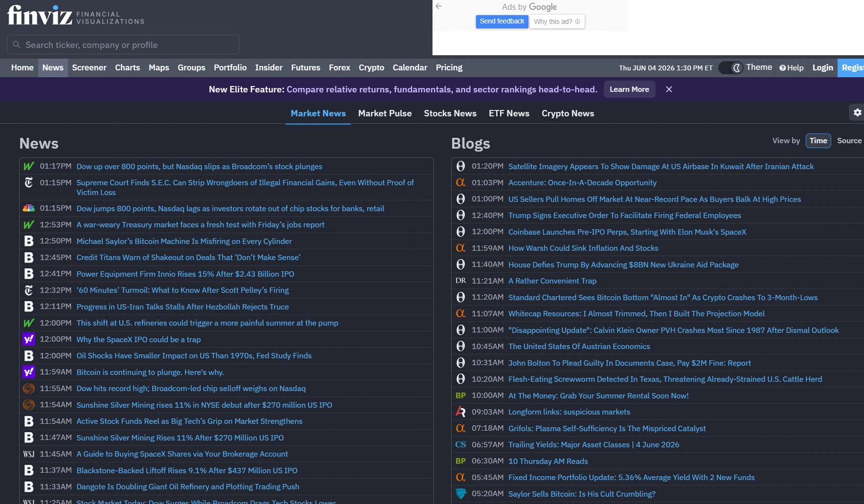
Task: Switch to the Market News tab
Action: click(318, 113)
